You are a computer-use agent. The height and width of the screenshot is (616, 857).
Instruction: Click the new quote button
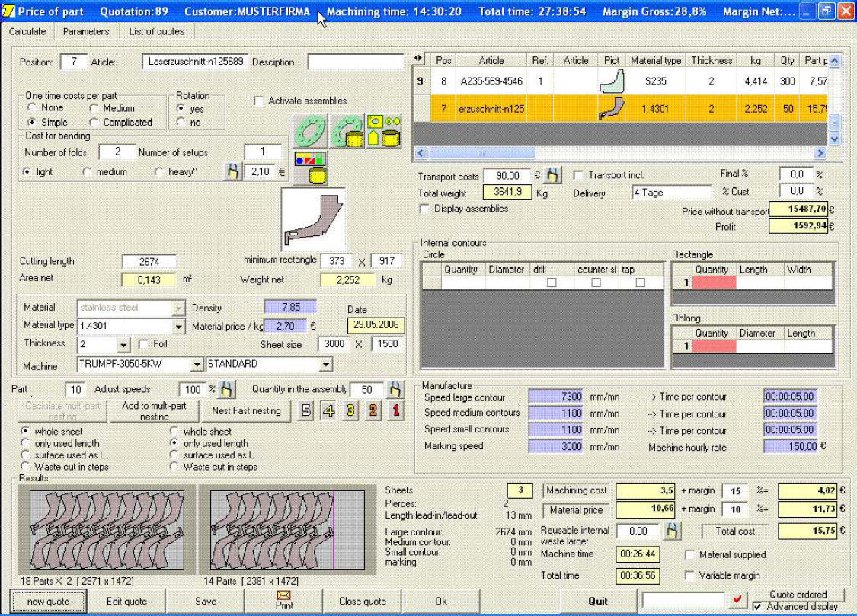48,602
